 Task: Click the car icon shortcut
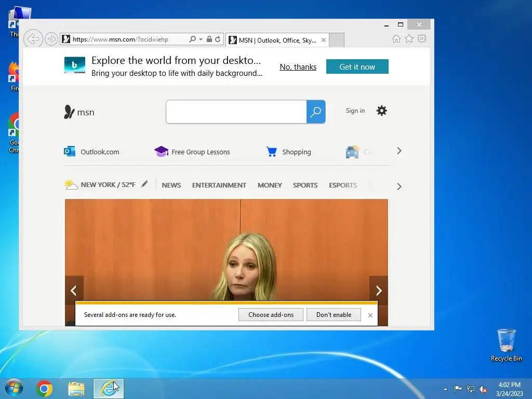(352, 152)
